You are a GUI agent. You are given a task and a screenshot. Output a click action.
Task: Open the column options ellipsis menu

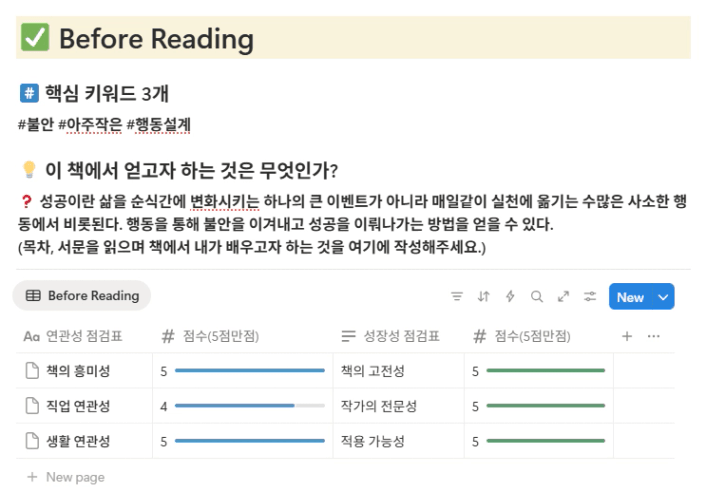pyautogui.click(x=653, y=337)
